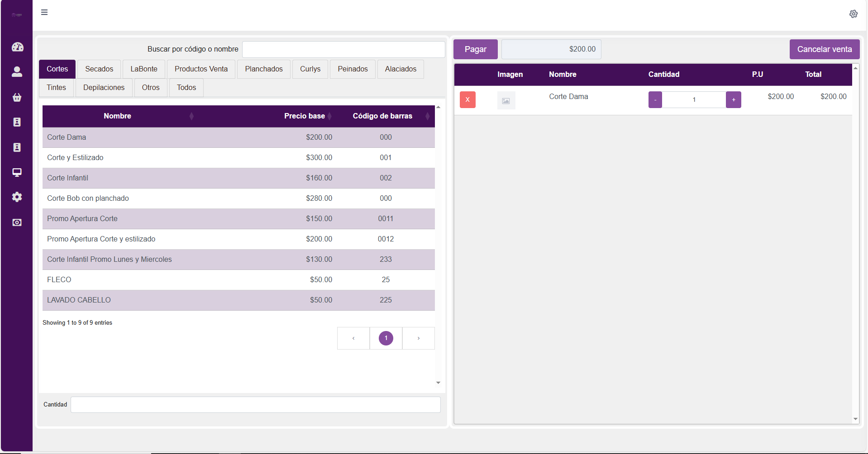Open top-right settings cog

(853, 14)
